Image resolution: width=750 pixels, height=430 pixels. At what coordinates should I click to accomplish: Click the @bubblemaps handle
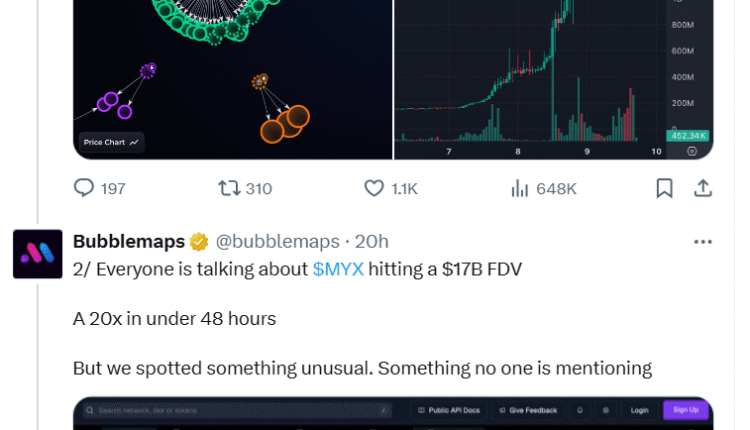(x=277, y=242)
